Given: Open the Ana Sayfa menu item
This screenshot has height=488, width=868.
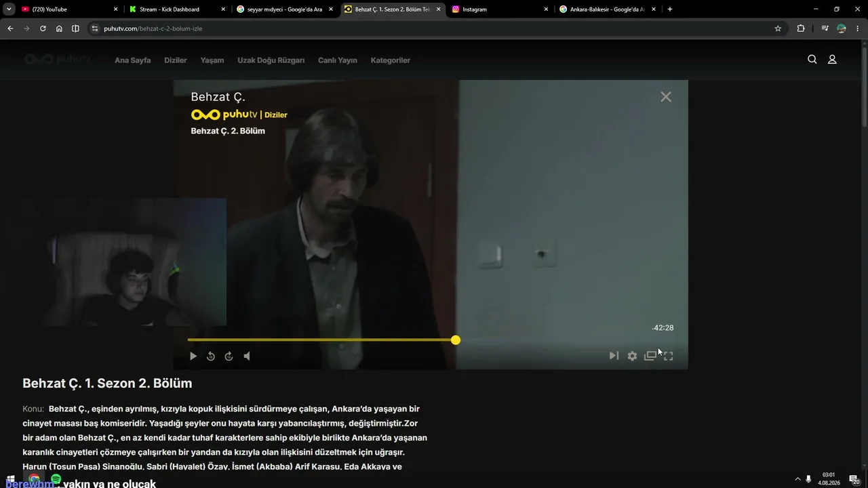Looking at the screenshot, I should [x=133, y=60].
